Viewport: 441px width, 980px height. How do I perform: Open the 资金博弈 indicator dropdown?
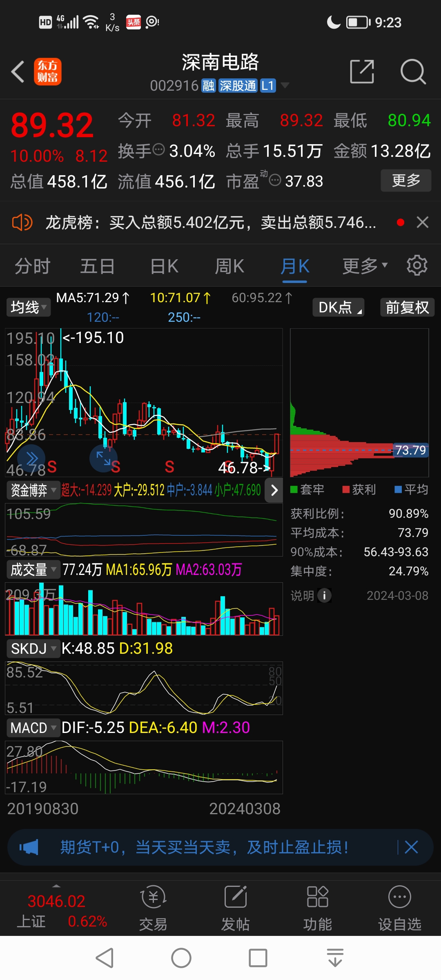[x=33, y=490]
